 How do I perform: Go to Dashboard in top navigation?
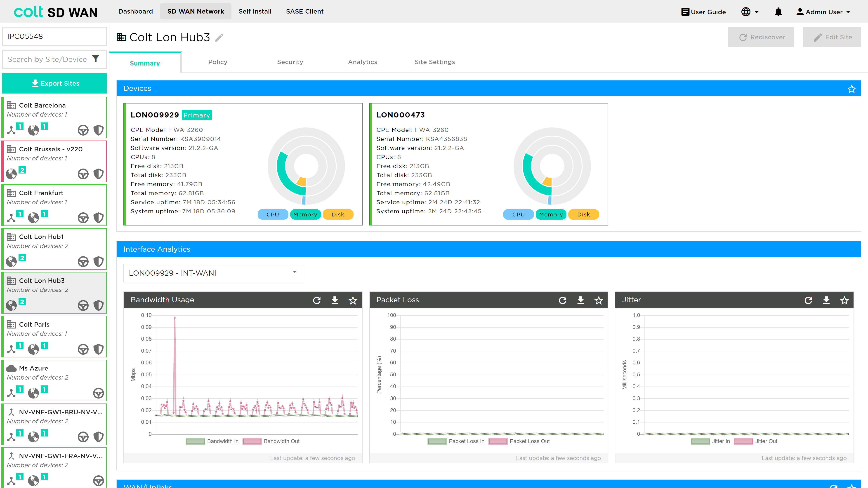tap(135, 12)
